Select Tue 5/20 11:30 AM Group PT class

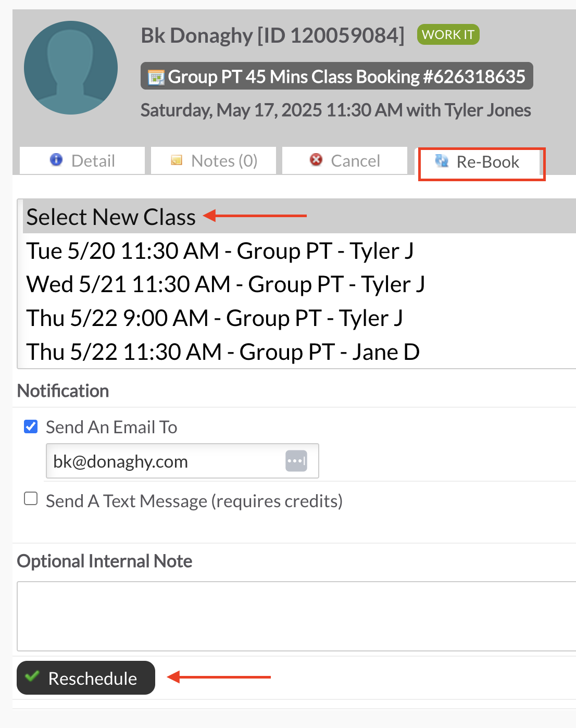pos(220,251)
